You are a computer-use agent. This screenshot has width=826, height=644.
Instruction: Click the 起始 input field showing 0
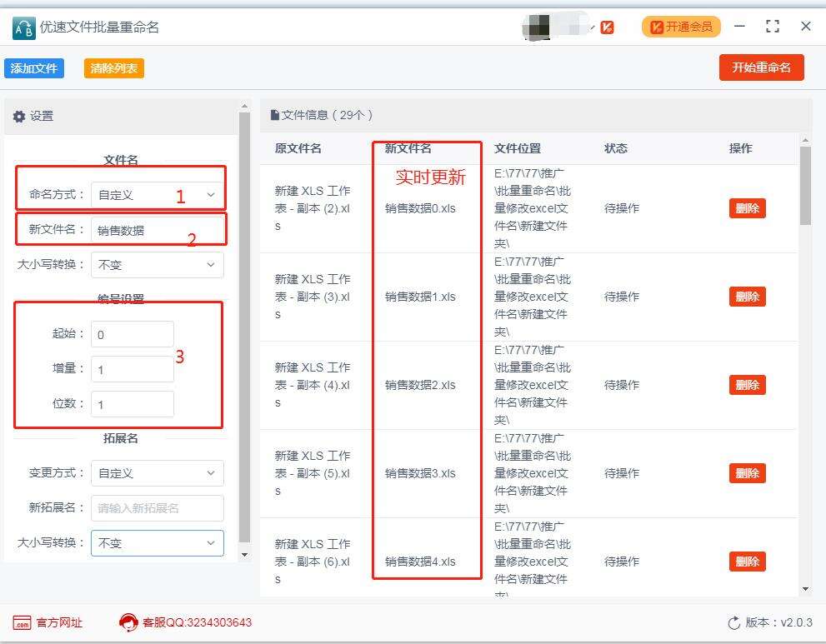tap(131, 333)
